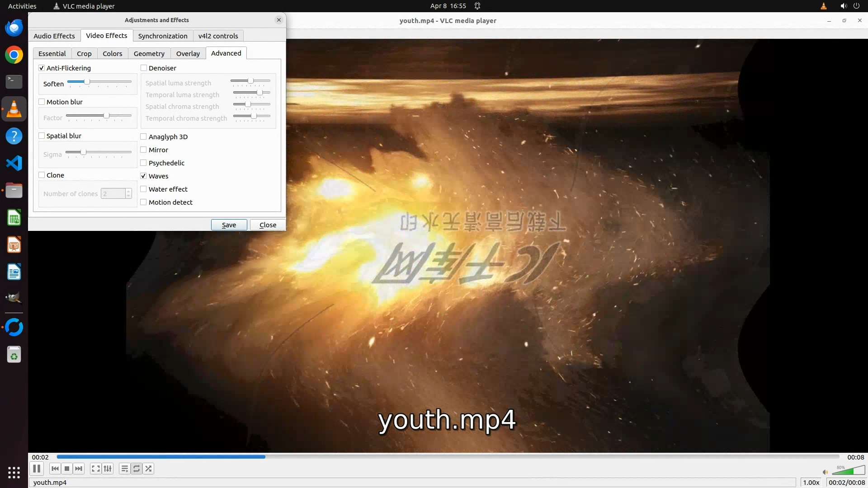Stop playback with the stop button
The width and height of the screenshot is (868, 488).
coord(67,469)
